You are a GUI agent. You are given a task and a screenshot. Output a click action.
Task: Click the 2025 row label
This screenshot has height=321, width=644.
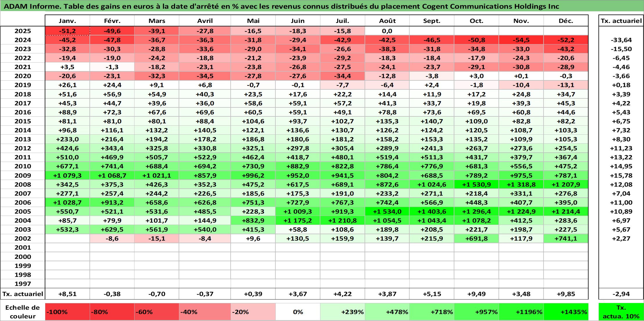tap(23, 31)
